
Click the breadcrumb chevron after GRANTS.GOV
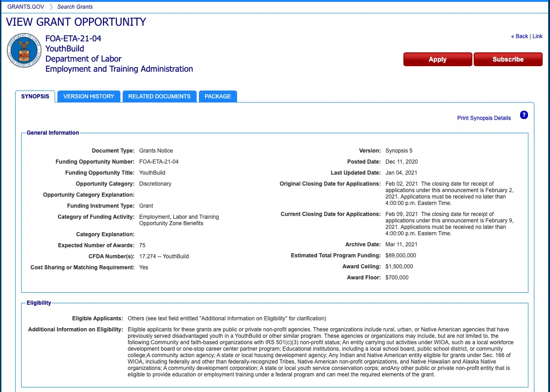click(x=51, y=7)
